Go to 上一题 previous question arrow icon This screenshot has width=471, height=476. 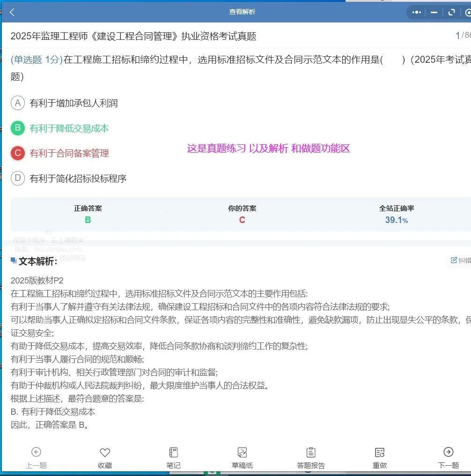(36, 453)
